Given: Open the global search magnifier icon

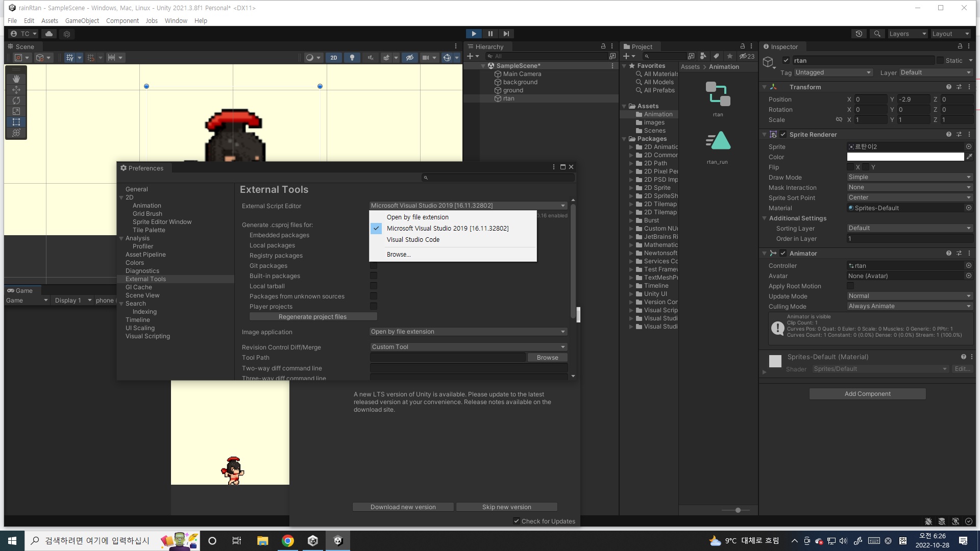Looking at the screenshot, I should pos(877,34).
